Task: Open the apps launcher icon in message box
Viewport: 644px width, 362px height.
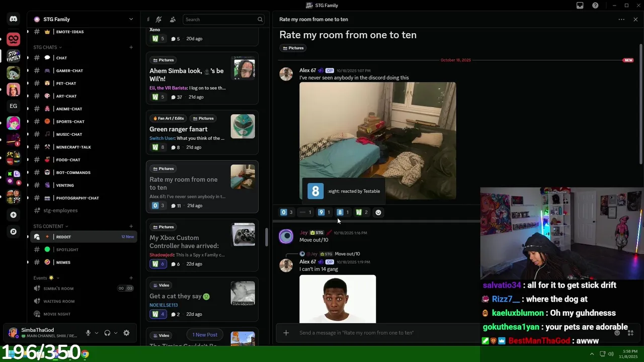Action: (x=631, y=333)
